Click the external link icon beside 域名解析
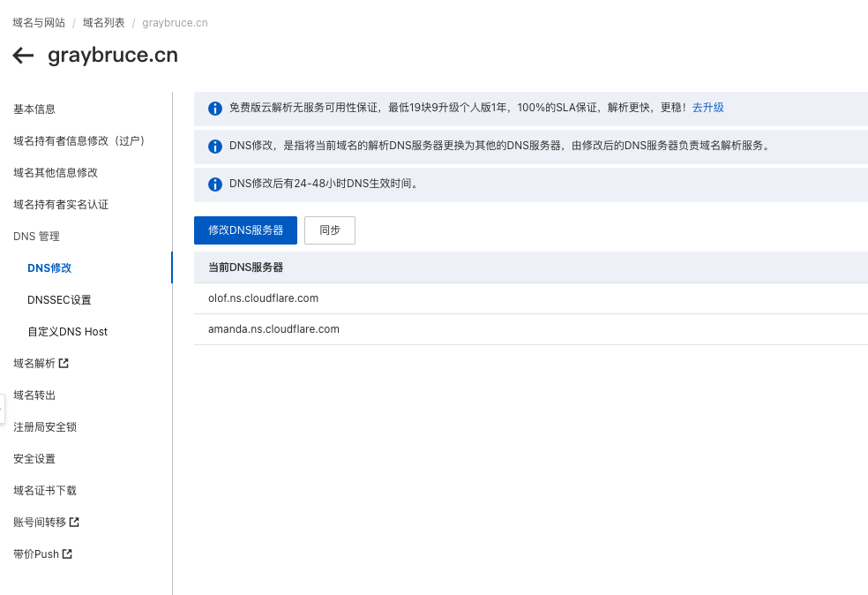The height and width of the screenshot is (595, 868). click(64, 363)
